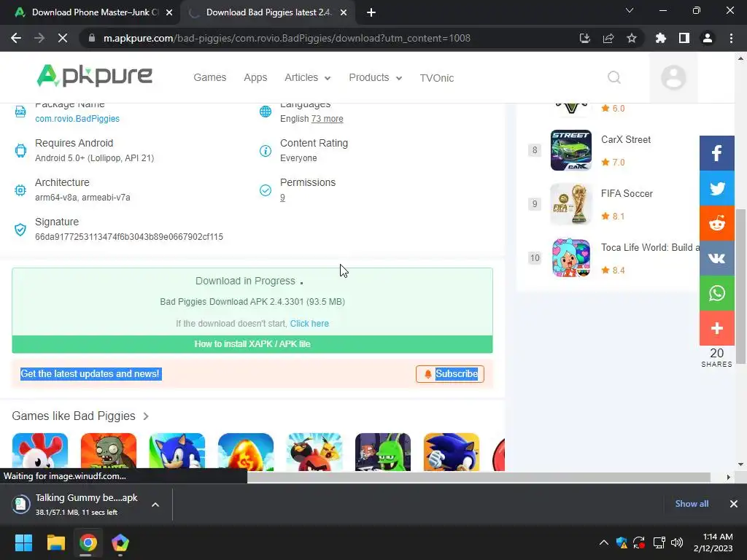This screenshot has height=560, width=747.
Task: Expand Talking Gummy download options chevron
Action: (155, 505)
